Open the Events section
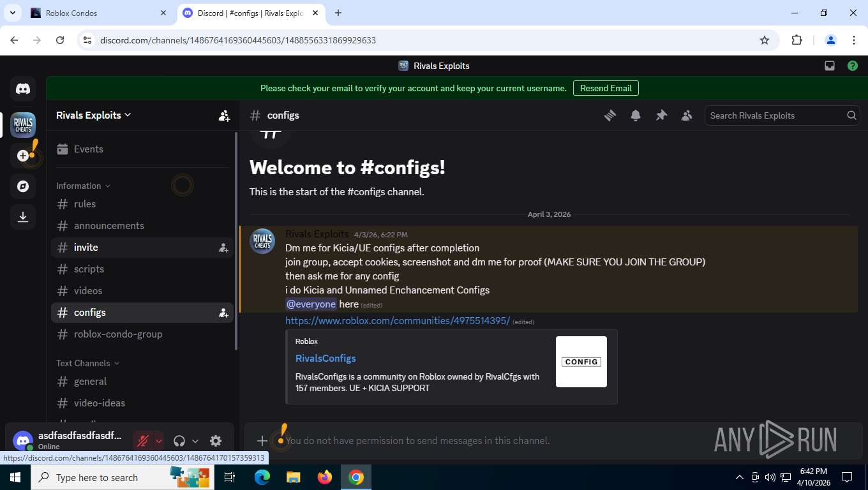Image resolution: width=868 pixels, height=490 pixels. tap(141, 149)
